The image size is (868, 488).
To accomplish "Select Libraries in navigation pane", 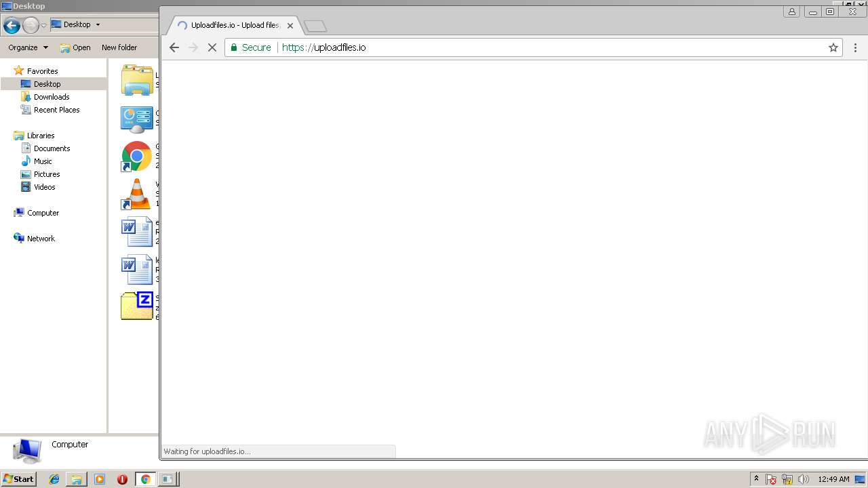I will 41,136.
